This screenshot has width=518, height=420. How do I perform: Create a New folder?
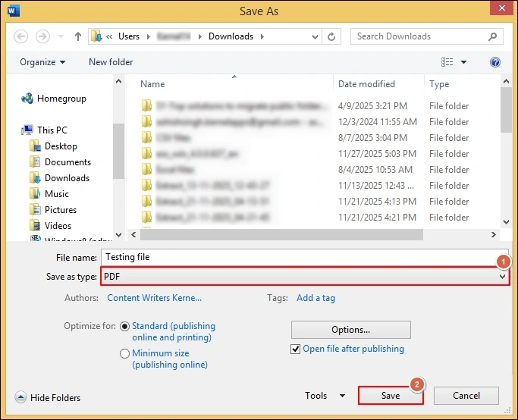(111, 62)
